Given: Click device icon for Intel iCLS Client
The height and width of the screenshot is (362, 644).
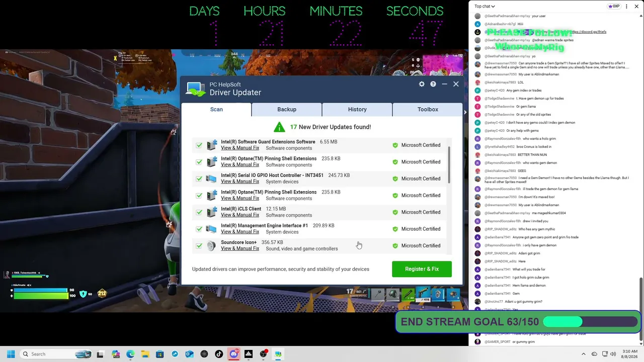Looking at the screenshot, I should [212, 212].
